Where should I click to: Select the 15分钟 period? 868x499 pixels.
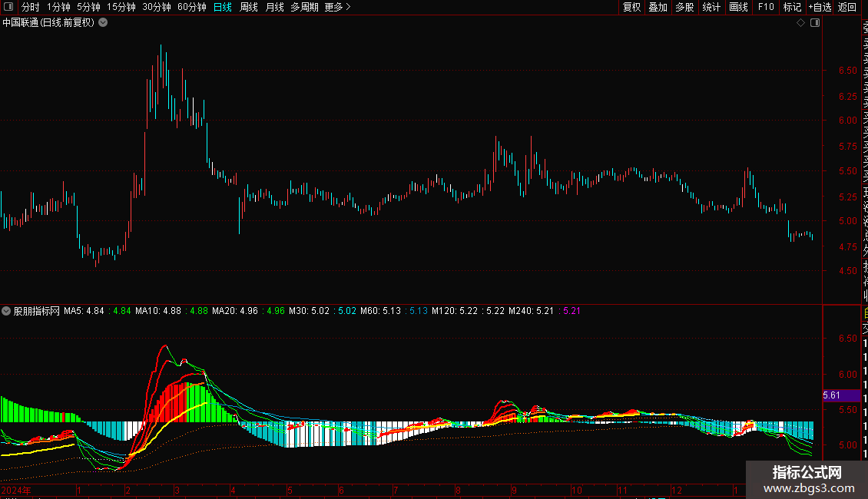tap(121, 7)
